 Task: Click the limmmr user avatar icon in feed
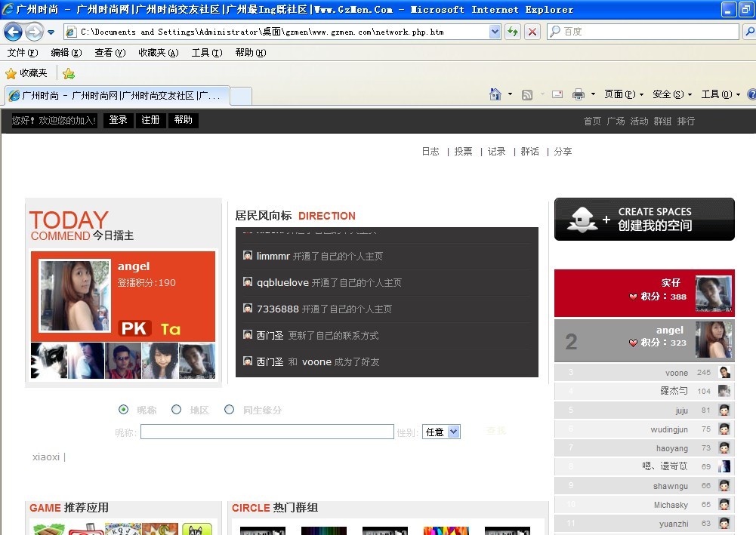(248, 255)
